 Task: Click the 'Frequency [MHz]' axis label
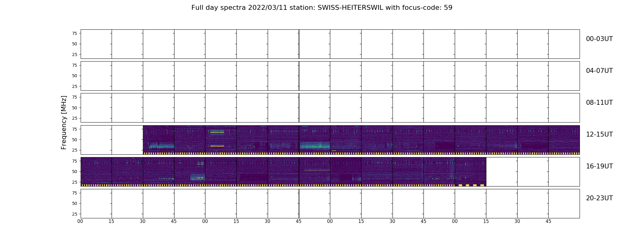pyautogui.click(x=64, y=123)
